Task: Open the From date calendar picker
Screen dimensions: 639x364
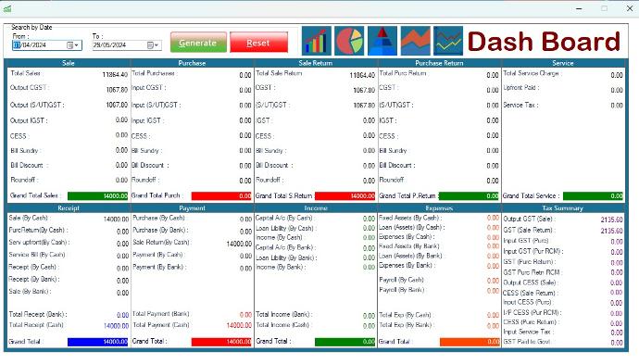Action: click(x=73, y=44)
